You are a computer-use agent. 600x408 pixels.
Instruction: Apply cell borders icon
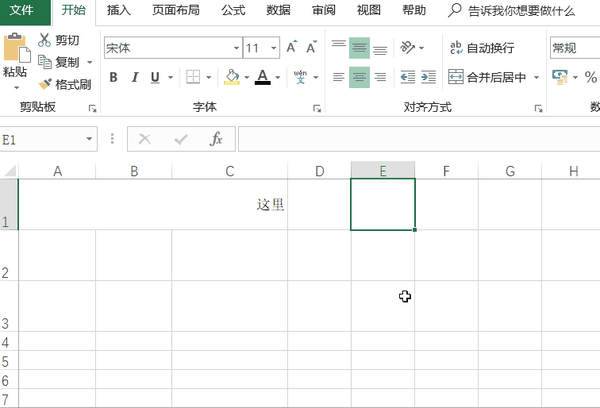click(193, 77)
